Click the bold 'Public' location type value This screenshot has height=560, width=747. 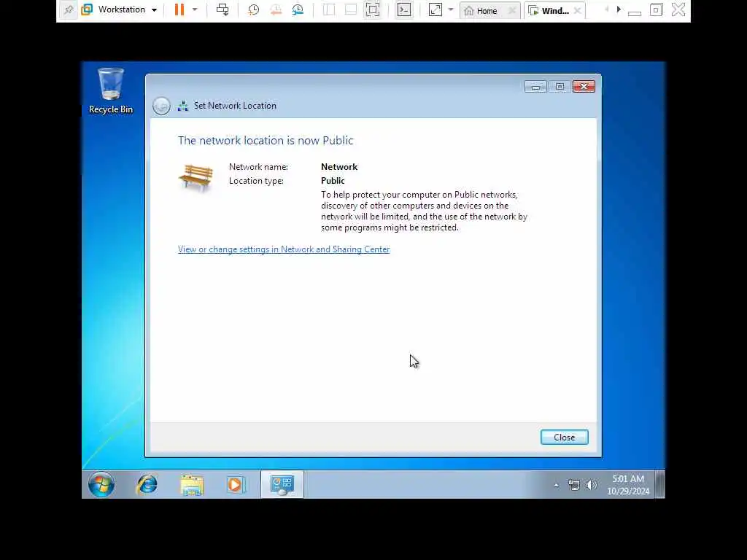coord(333,181)
